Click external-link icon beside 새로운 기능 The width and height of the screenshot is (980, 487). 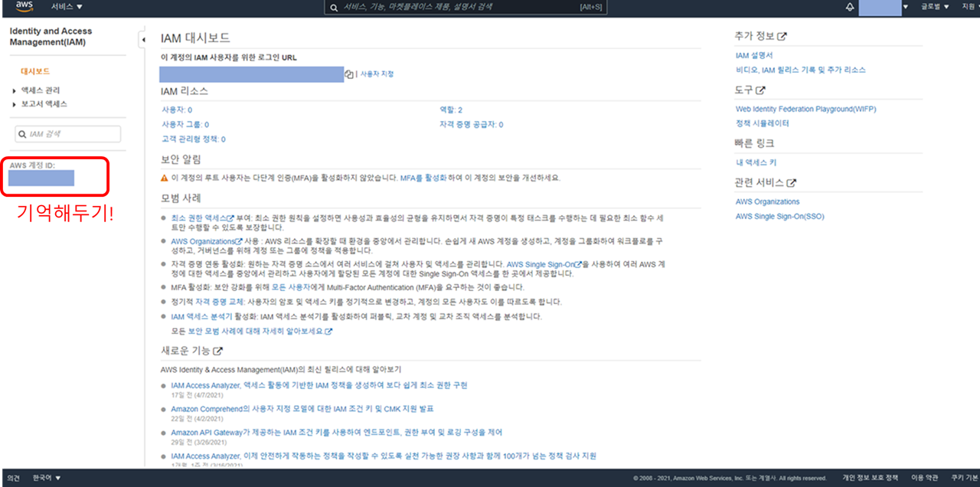218,351
